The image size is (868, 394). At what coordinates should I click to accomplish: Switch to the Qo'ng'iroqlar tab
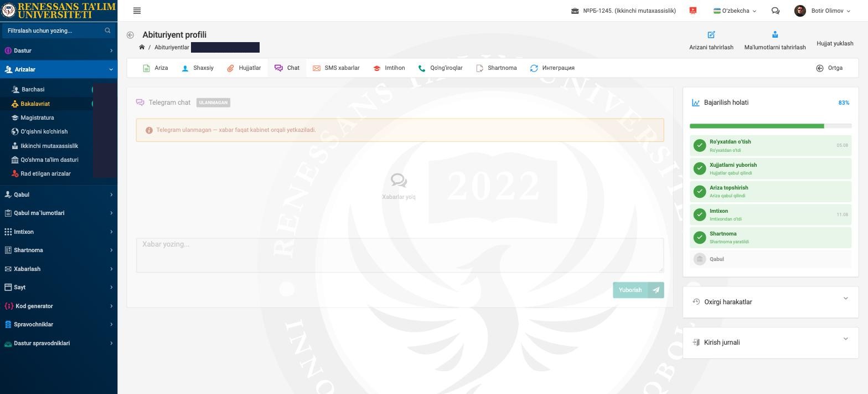click(x=441, y=68)
